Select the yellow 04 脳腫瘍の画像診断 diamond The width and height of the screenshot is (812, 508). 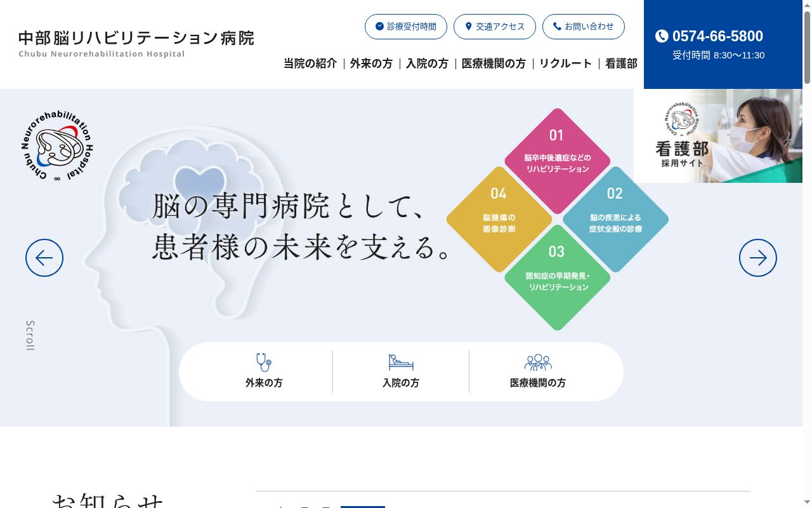click(499, 220)
